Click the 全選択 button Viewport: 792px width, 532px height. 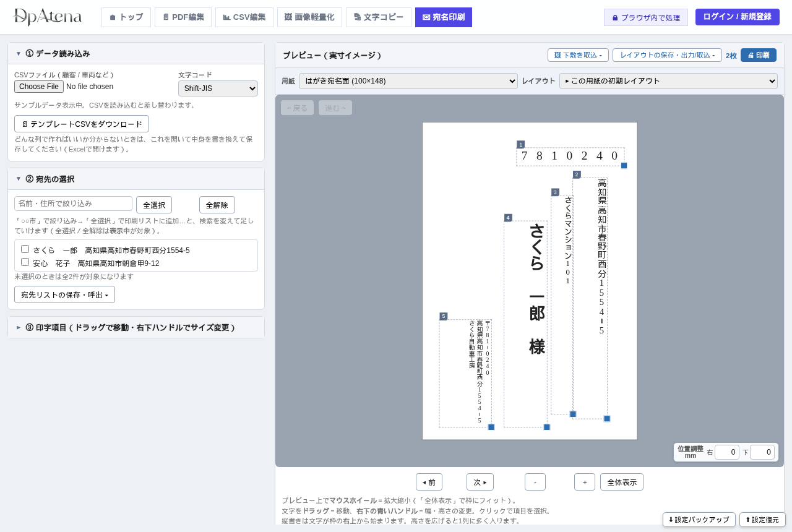coord(154,205)
